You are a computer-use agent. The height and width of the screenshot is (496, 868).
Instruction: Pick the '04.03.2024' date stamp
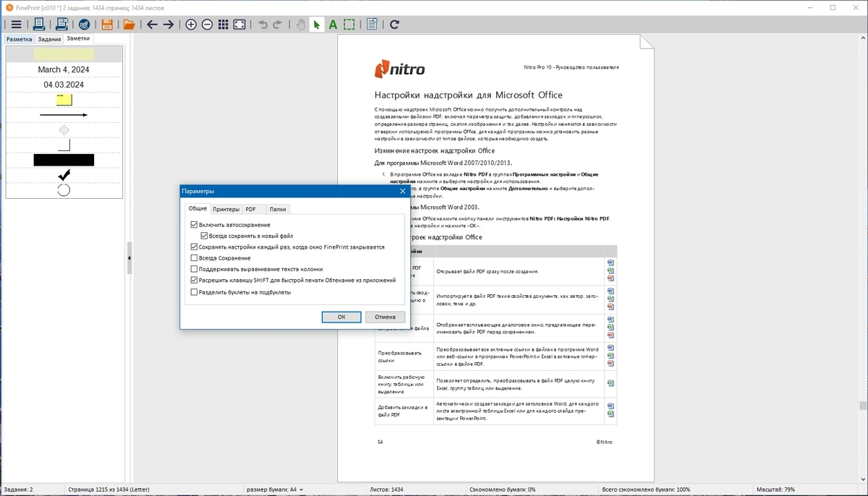pyautogui.click(x=64, y=85)
